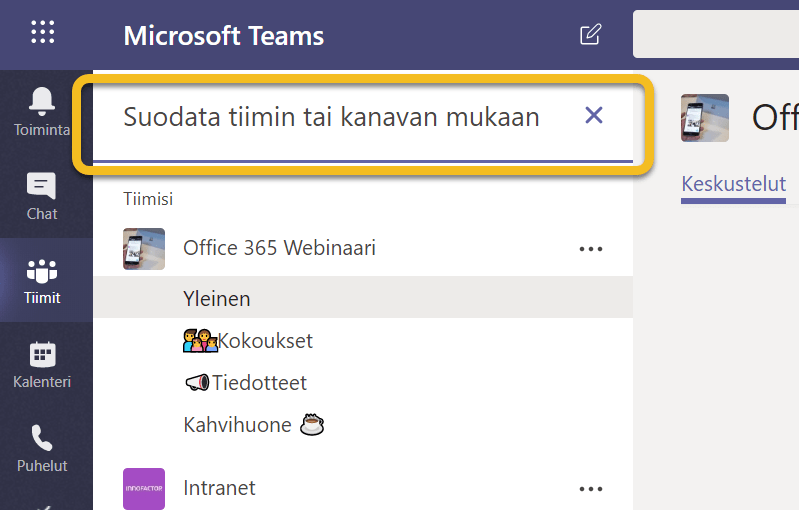The image size is (799, 510).
Task: Open more options for Office 365 Webinaari
Action: [591, 249]
